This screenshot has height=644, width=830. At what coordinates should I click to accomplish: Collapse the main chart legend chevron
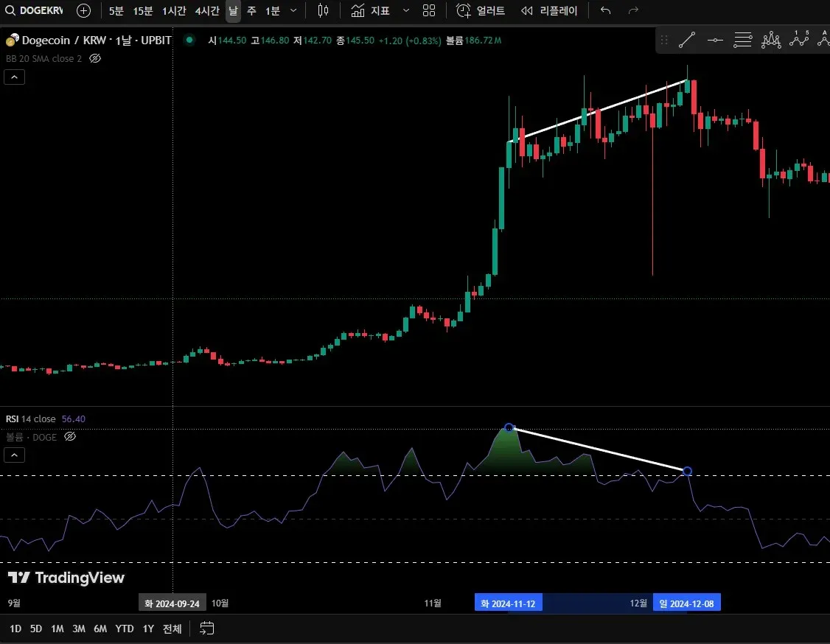coord(14,77)
